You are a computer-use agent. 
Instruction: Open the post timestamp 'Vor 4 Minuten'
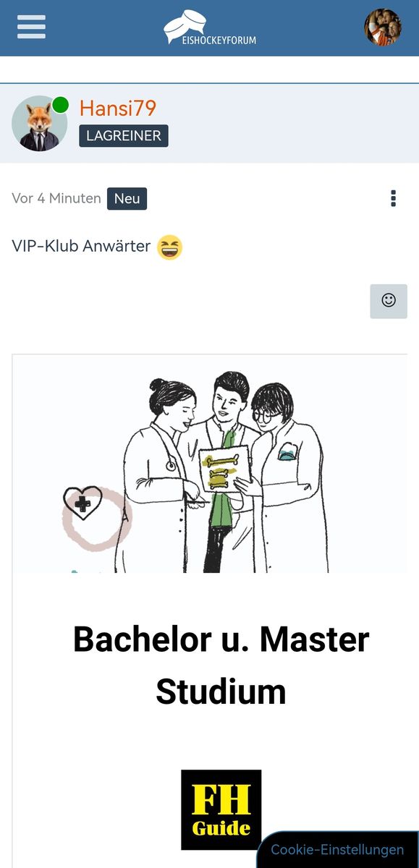[x=56, y=198]
